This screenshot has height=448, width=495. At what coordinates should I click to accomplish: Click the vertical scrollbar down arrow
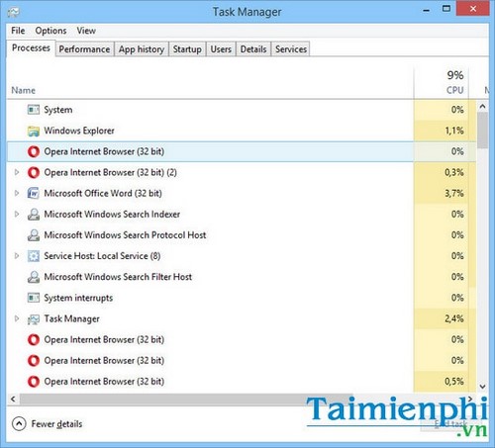(x=482, y=387)
